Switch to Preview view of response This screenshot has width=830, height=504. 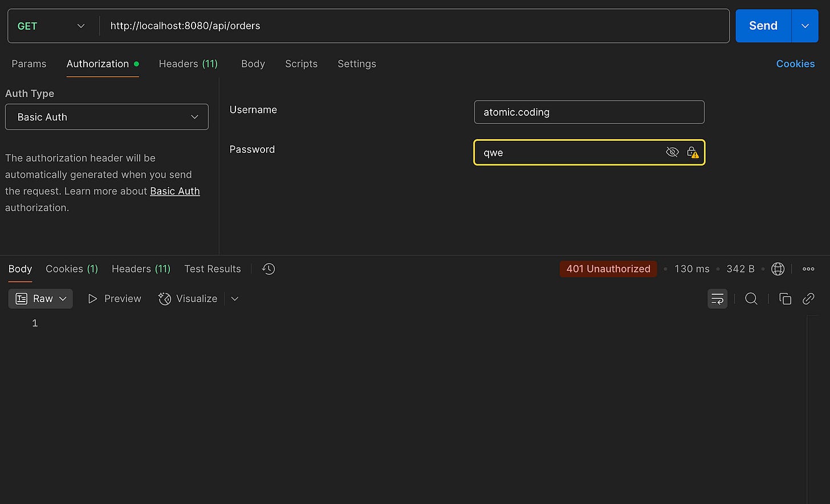click(x=115, y=299)
